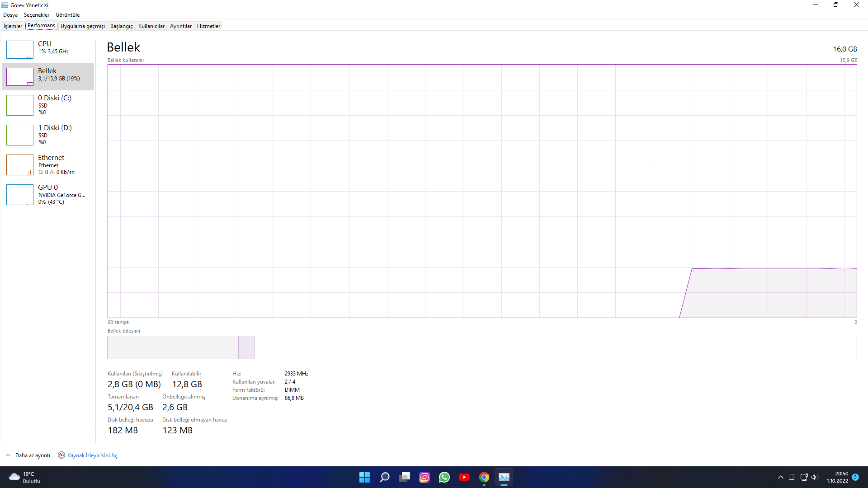Viewport: 868px width, 488px height.
Task: Click the Kaynak İzleyicisini Aç icon
Action: pyautogui.click(x=61, y=455)
